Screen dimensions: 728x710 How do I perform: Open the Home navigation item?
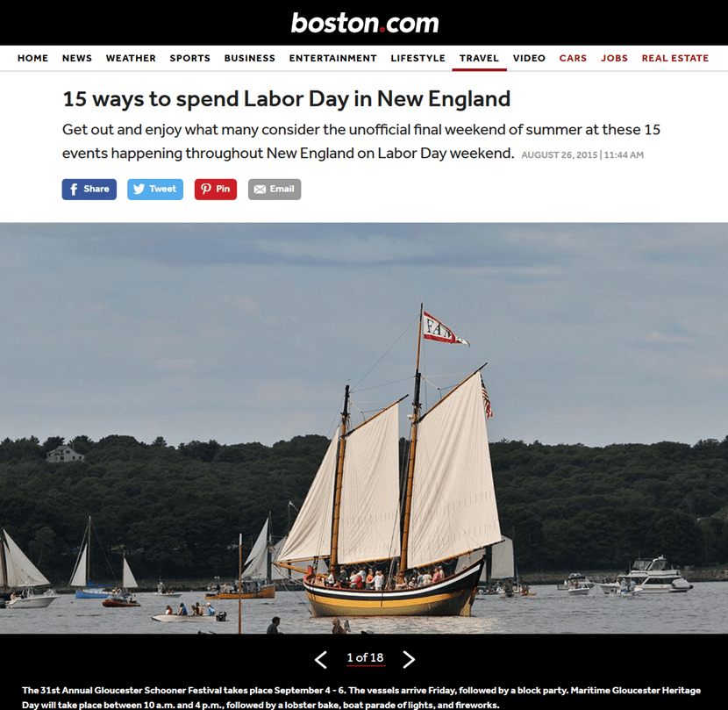(x=33, y=58)
